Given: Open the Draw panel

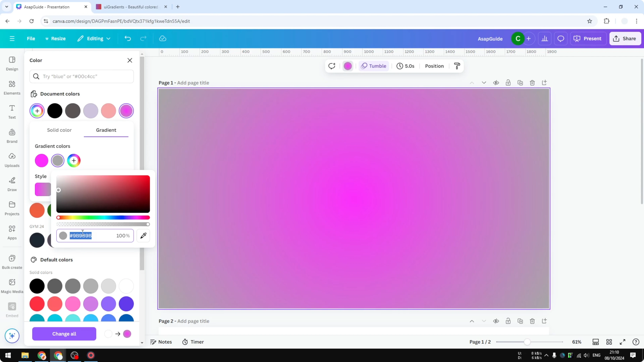Looking at the screenshot, I should 12,184.
